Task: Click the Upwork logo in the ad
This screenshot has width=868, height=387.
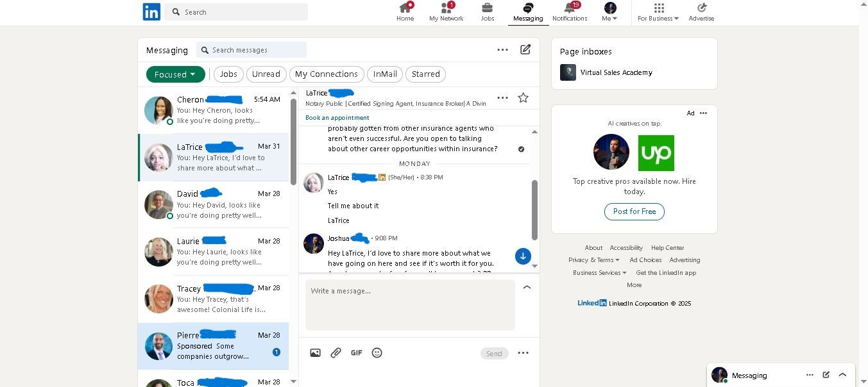Action: [656, 153]
